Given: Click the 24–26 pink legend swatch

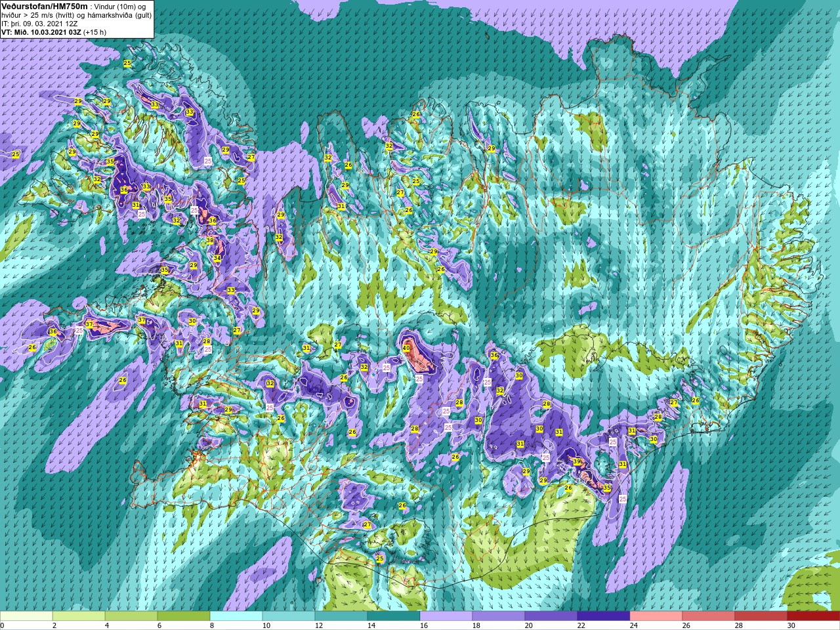Looking at the screenshot, I should [656, 616].
